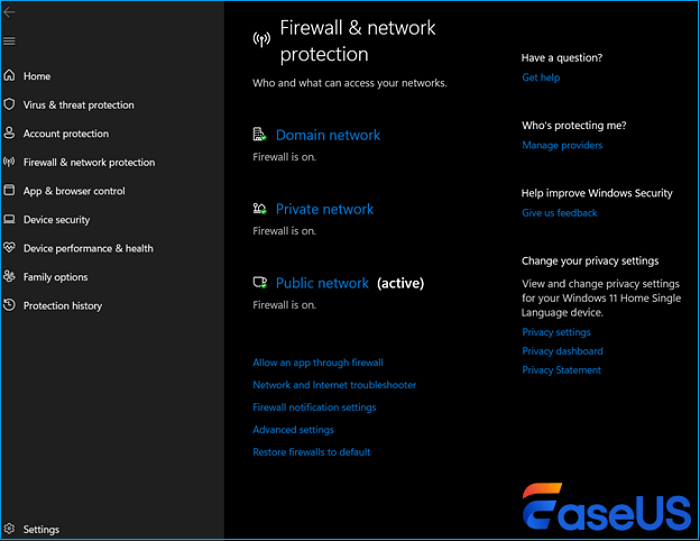Viewport: 700px width, 541px height.
Task: Click the Get help link
Action: coord(541,77)
